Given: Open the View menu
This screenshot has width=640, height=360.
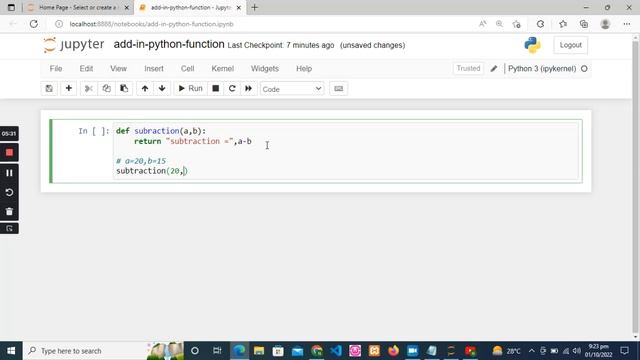Looking at the screenshot, I should click(x=118, y=69).
